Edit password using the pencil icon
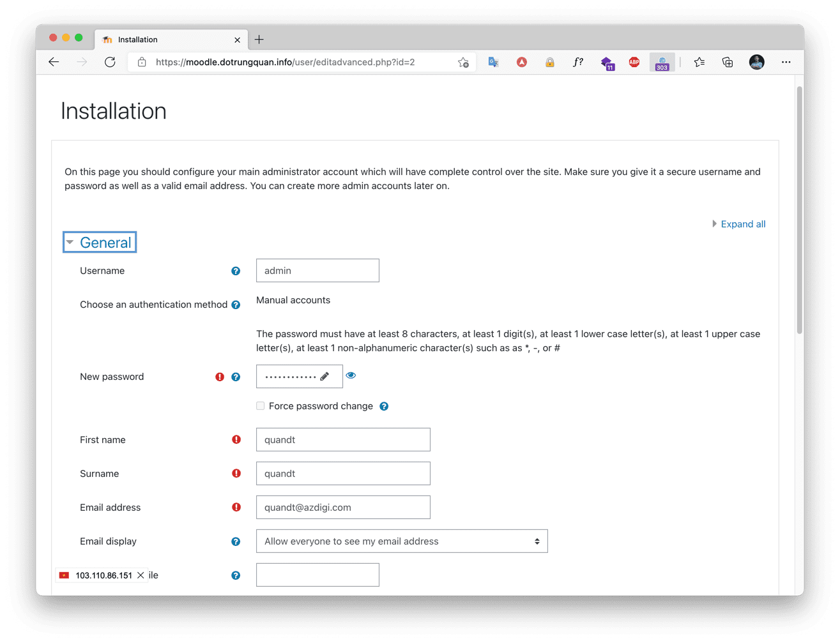840x643 pixels. [x=325, y=376]
